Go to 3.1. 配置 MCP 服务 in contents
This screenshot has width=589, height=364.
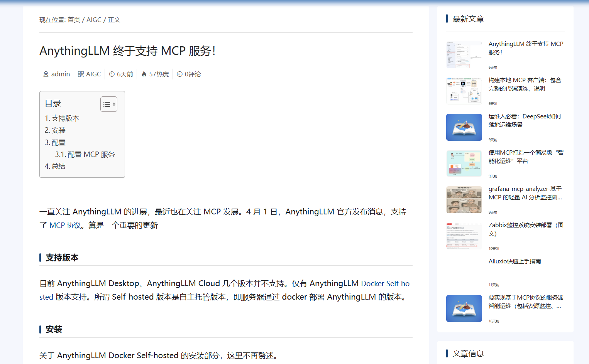85,155
